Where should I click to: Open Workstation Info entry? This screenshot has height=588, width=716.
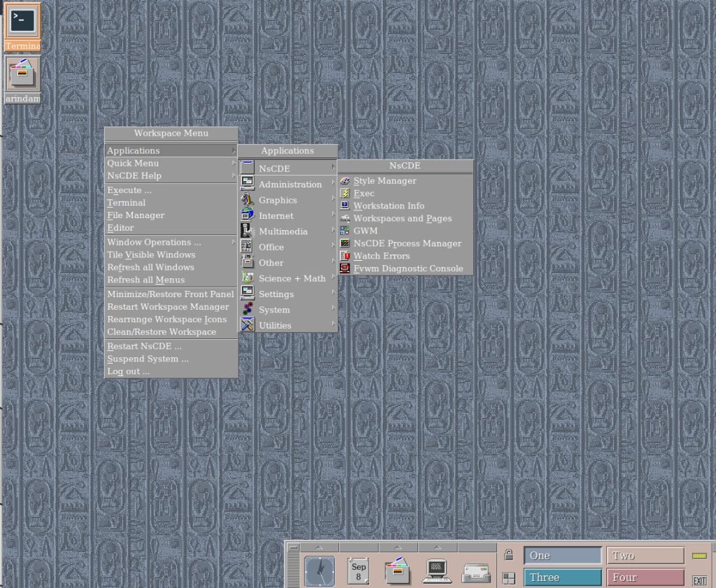click(405, 206)
